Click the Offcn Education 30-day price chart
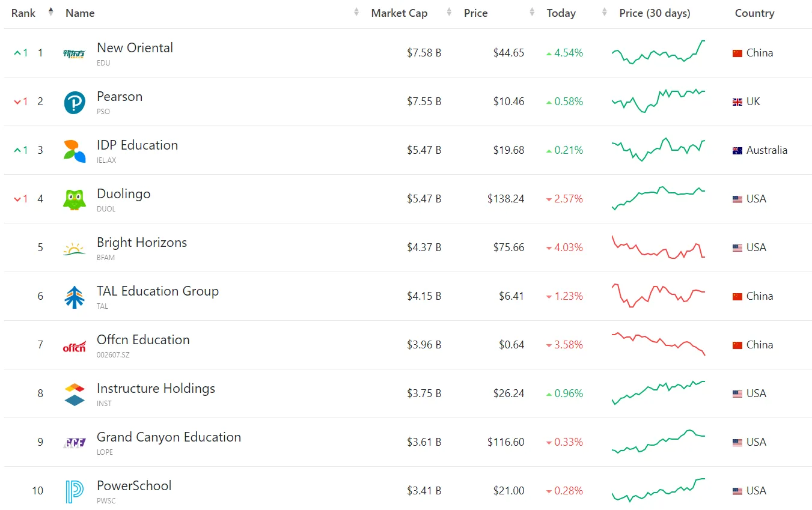This screenshot has width=812, height=510. click(x=658, y=344)
